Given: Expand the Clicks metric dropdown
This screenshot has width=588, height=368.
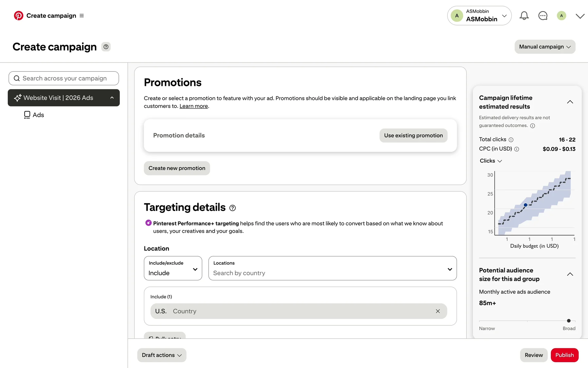Looking at the screenshot, I should click(x=491, y=161).
